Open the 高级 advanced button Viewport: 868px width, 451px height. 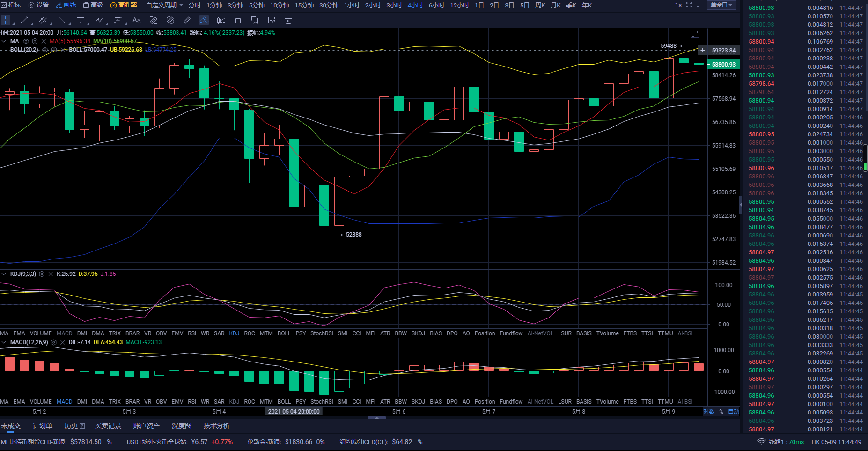(x=93, y=5)
